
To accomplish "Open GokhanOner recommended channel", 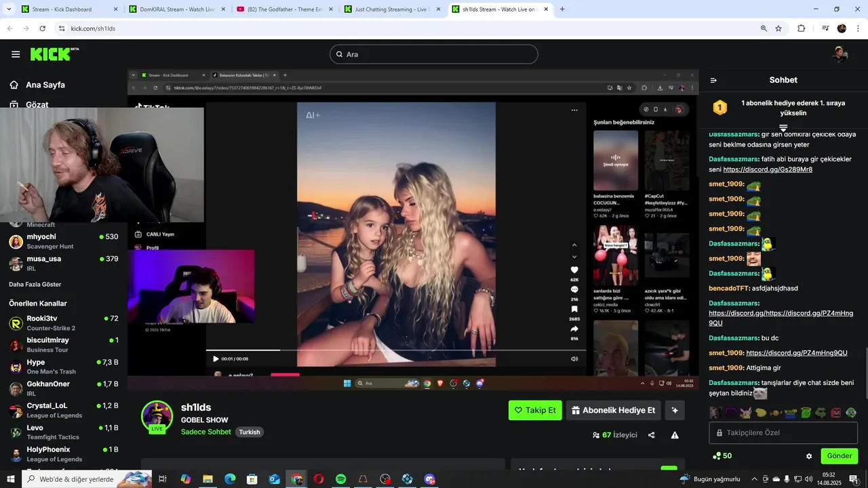I will (64, 388).
